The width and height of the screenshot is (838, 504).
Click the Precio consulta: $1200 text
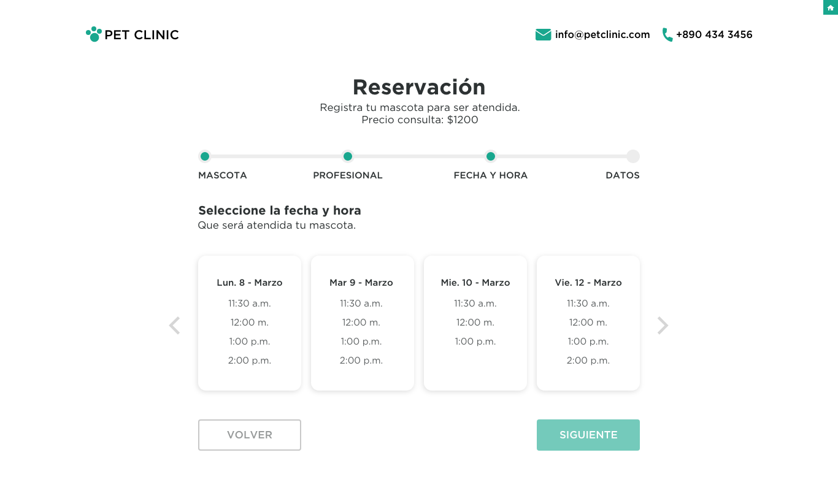(420, 120)
